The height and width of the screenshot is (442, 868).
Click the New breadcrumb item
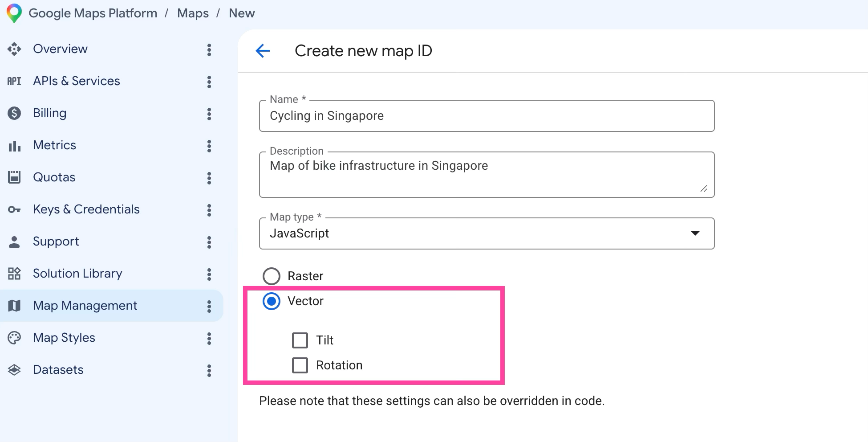click(242, 13)
